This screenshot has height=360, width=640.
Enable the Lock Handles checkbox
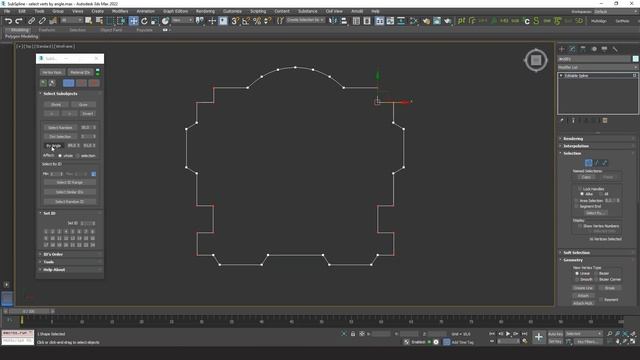tap(580, 189)
